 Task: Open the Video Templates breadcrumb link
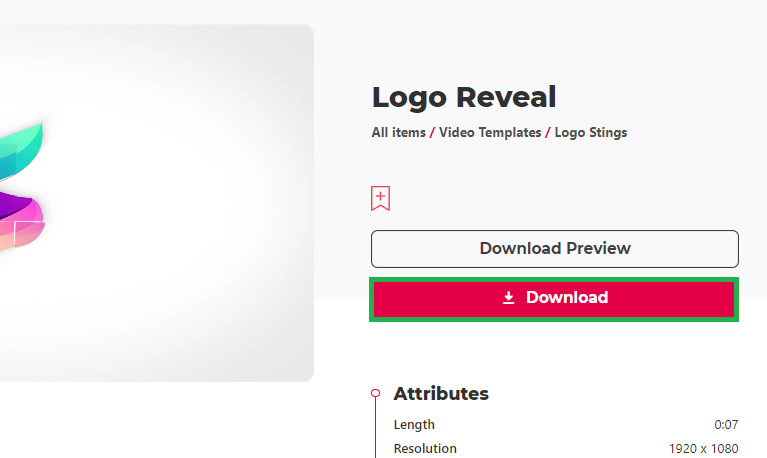[490, 133]
